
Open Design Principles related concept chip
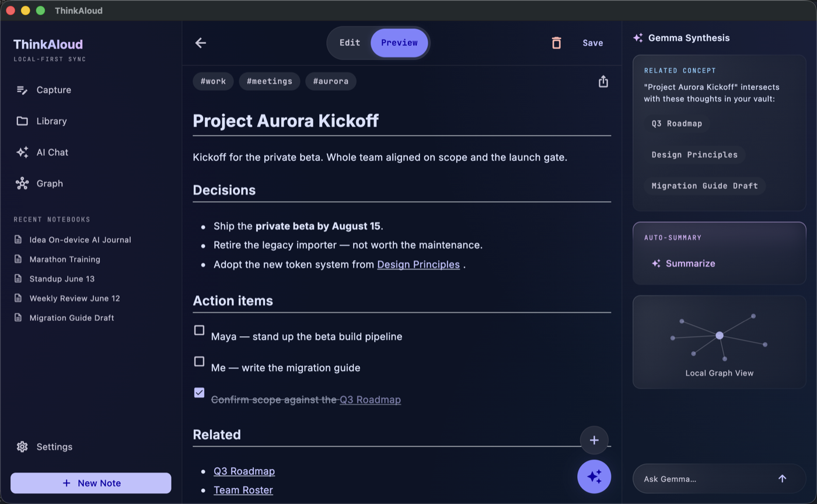pos(694,155)
